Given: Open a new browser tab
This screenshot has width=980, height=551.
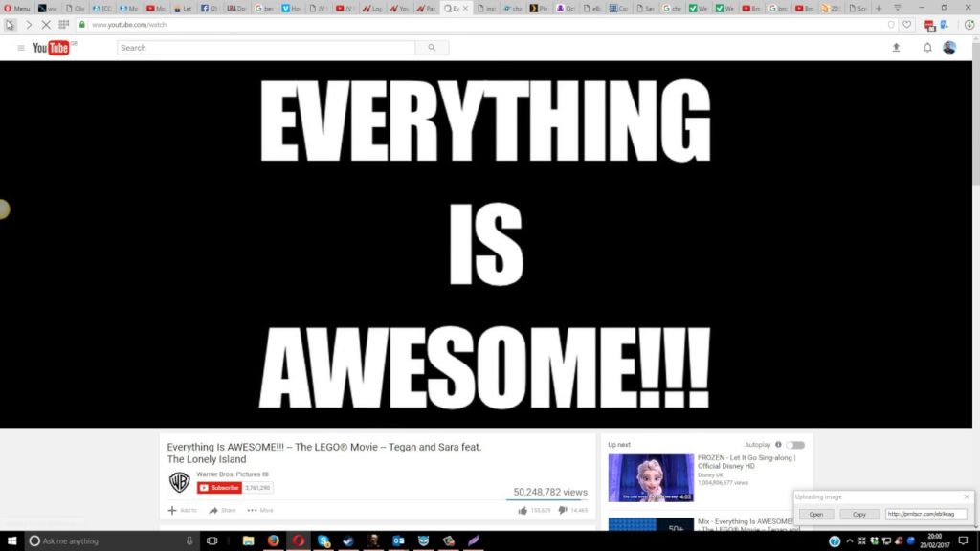Looking at the screenshot, I should 879,8.
